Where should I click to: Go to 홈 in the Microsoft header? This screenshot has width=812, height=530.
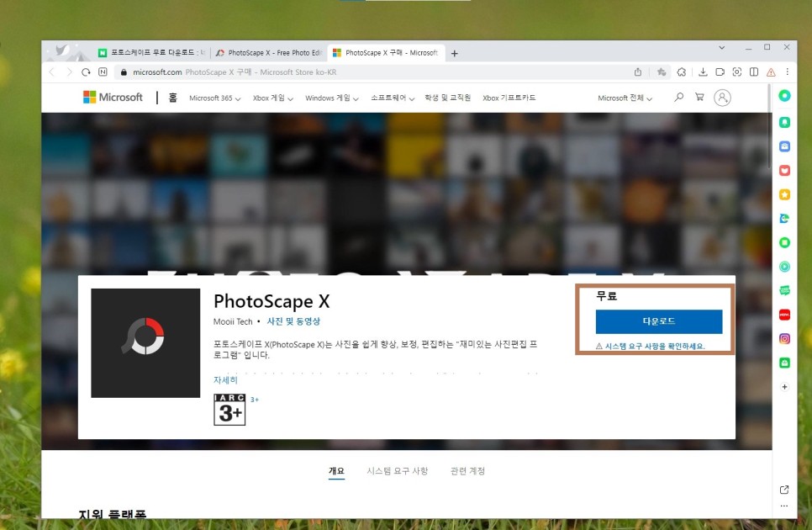(172, 98)
